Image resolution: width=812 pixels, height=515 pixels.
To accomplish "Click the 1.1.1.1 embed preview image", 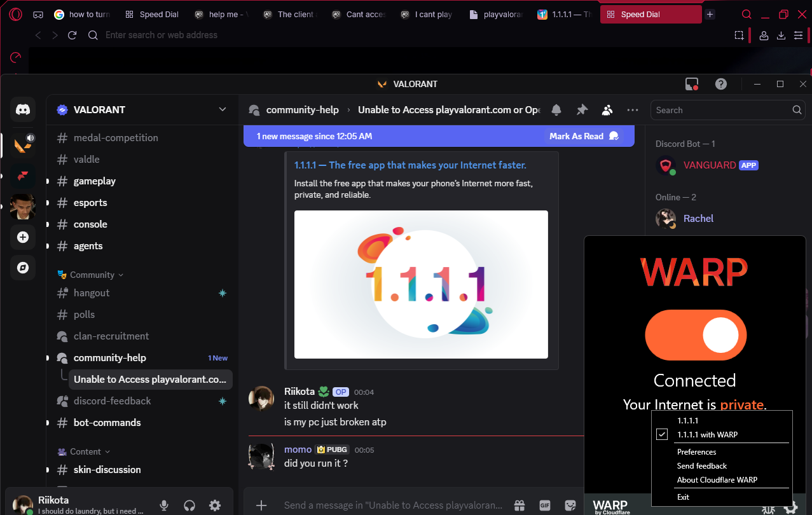I will pyautogui.click(x=421, y=284).
